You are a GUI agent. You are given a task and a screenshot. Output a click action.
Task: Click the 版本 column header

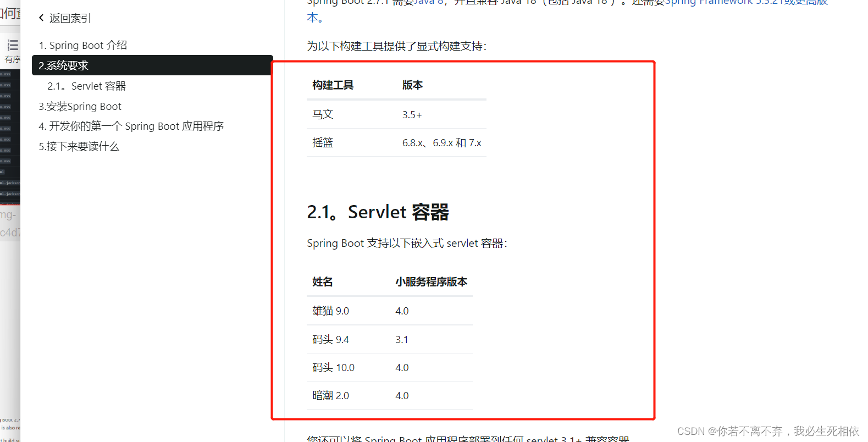(x=412, y=85)
